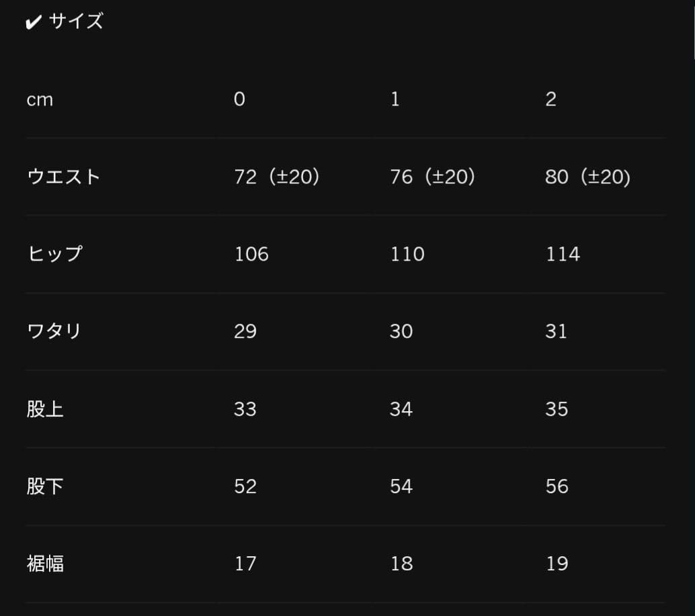Image resolution: width=695 pixels, height=616 pixels.
Task: Click hip measurement 110
Action: coord(407,254)
